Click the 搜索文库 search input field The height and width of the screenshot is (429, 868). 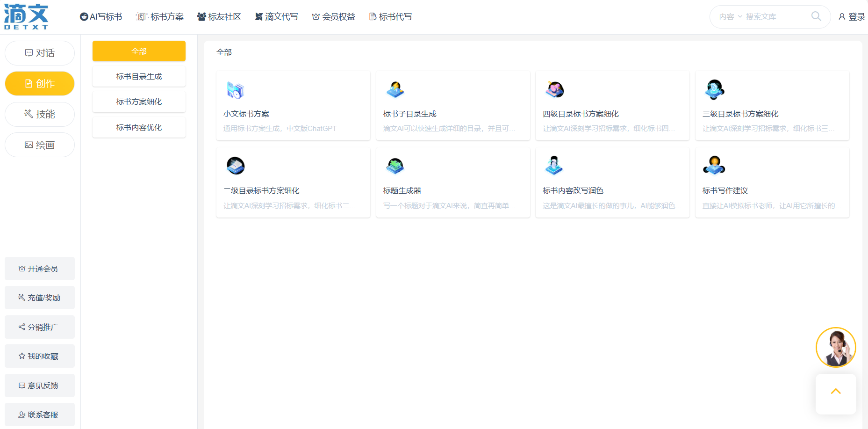tap(767, 16)
